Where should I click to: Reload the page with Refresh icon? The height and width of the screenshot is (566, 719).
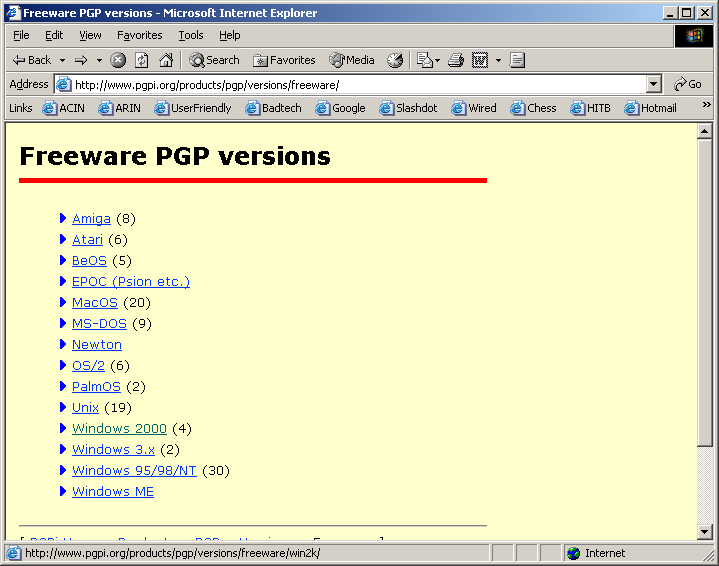(142, 60)
